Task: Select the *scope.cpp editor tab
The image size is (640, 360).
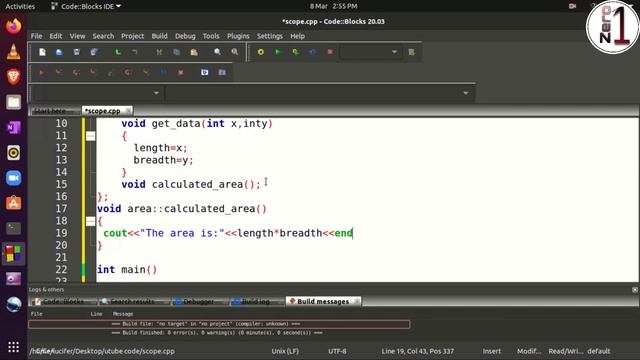Action: (x=102, y=111)
